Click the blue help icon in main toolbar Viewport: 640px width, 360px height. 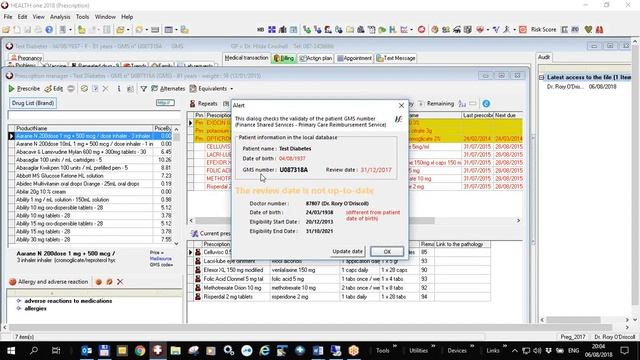tap(49, 30)
